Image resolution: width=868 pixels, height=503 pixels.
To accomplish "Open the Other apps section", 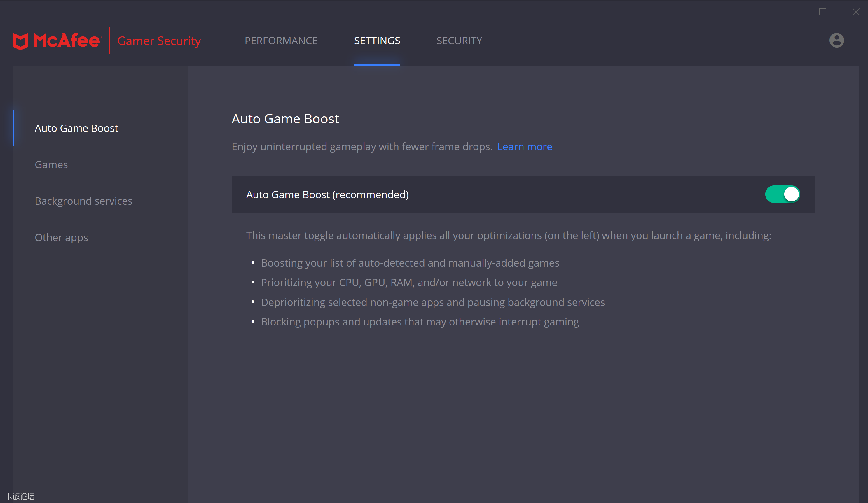I will [x=61, y=238].
